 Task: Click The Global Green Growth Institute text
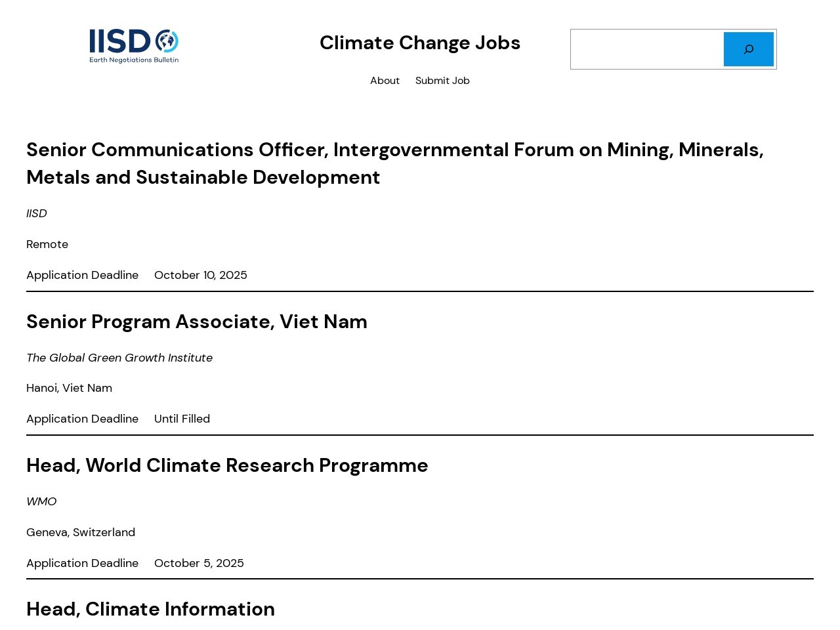point(119,358)
